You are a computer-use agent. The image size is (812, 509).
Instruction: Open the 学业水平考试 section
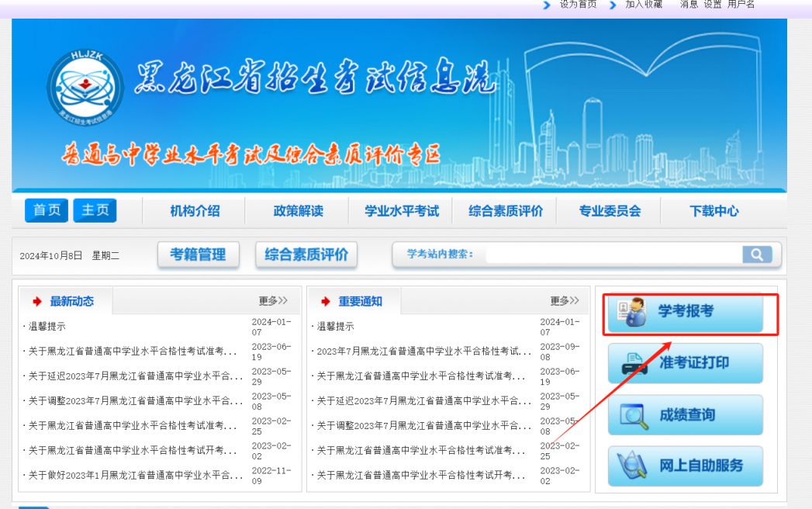pyautogui.click(x=399, y=209)
